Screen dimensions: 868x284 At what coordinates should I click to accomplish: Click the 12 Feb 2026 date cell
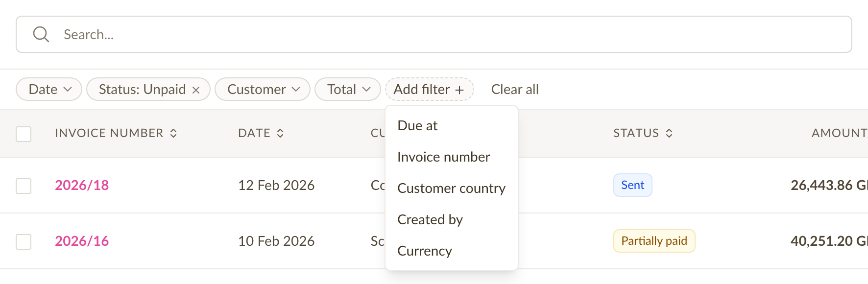276,185
